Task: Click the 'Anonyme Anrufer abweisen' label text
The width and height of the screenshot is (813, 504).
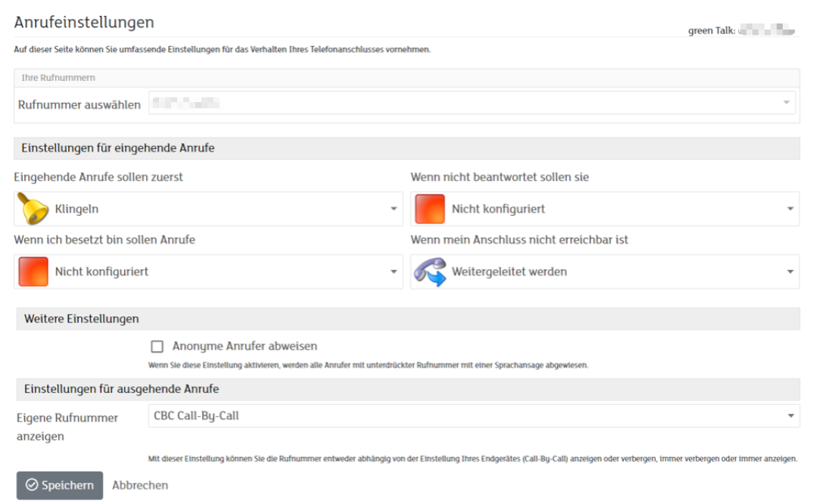Action: [x=245, y=347]
